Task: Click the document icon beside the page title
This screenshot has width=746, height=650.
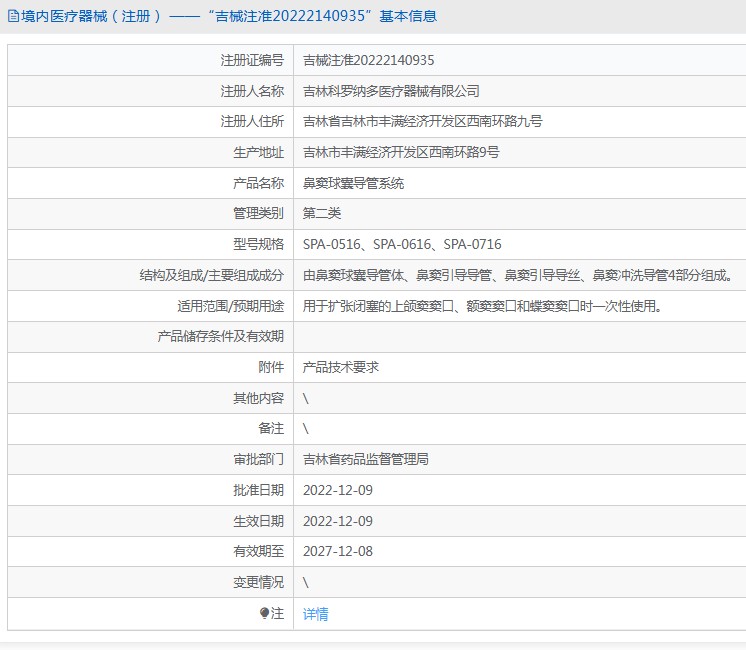Action: (13, 16)
